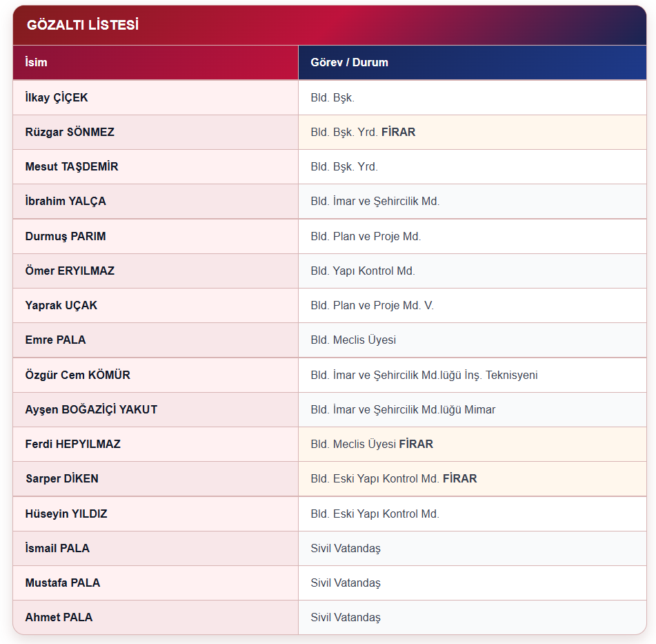
Task: Select the Mustafa PALA name cell
Action: [x=155, y=583]
